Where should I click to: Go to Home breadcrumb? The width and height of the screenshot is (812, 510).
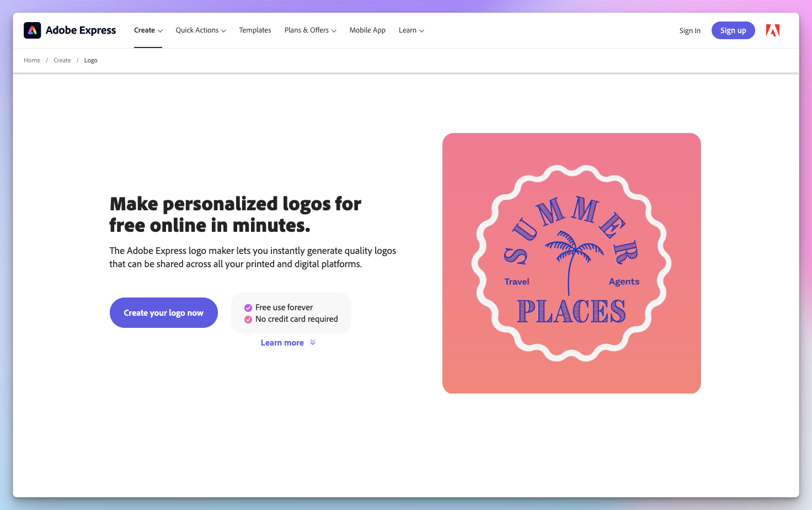(x=32, y=60)
